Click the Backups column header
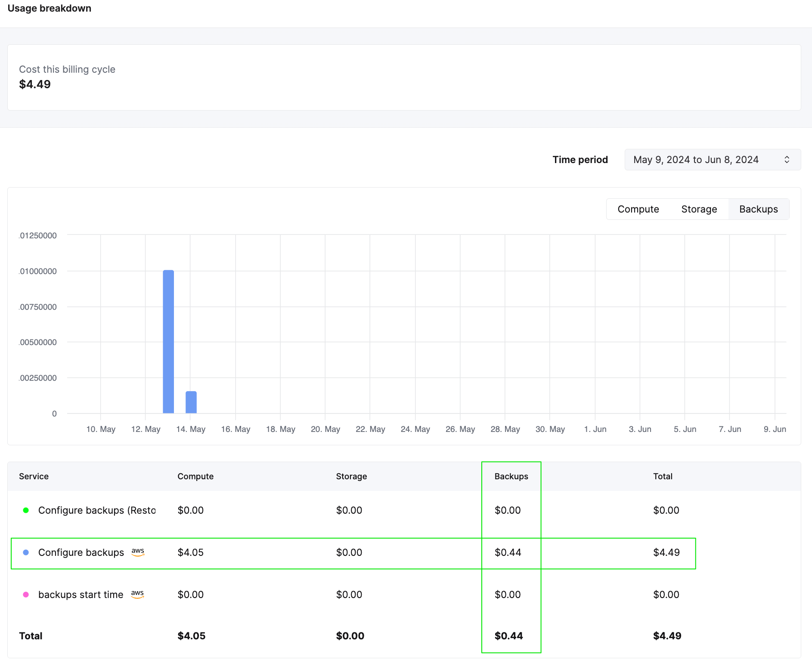 (x=511, y=476)
